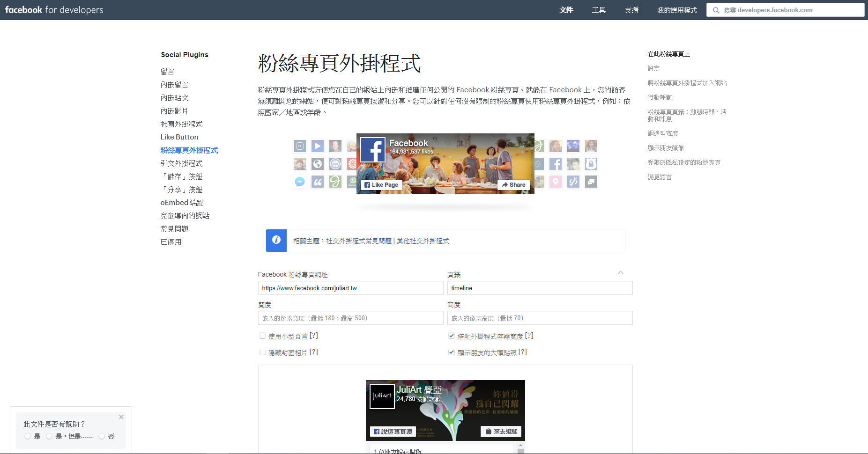This screenshot has width=868, height=454.
Task: Uncheck 顯示朋友的大頭貼照 option
Action: click(x=452, y=352)
